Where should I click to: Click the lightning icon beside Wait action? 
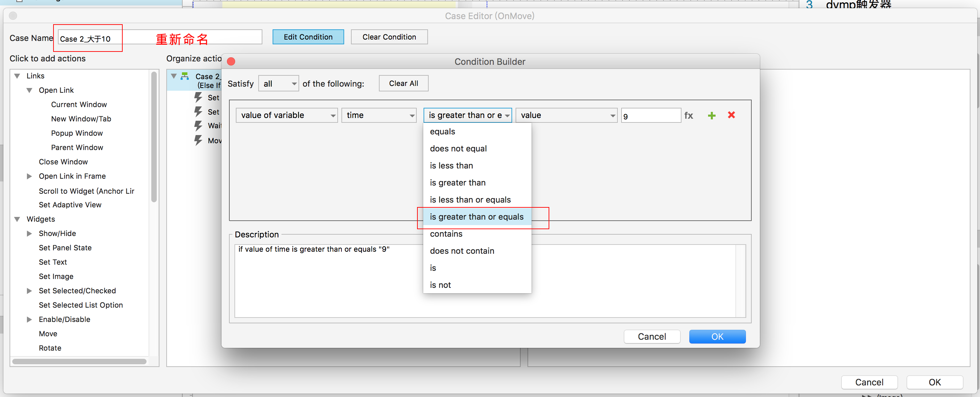(x=198, y=126)
